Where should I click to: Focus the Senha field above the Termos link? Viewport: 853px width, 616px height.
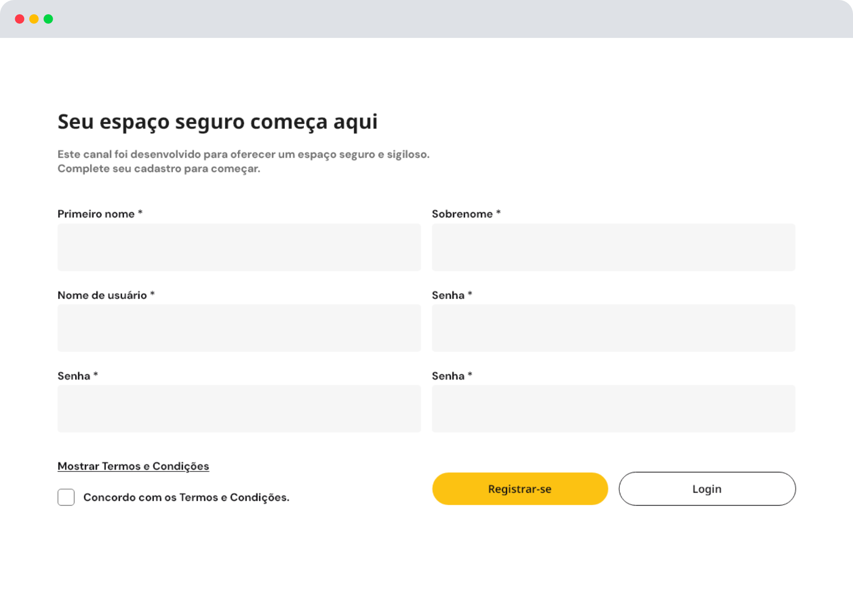[239, 408]
